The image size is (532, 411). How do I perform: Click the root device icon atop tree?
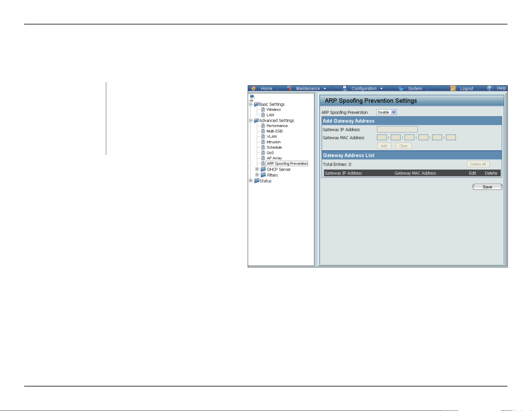click(252, 98)
